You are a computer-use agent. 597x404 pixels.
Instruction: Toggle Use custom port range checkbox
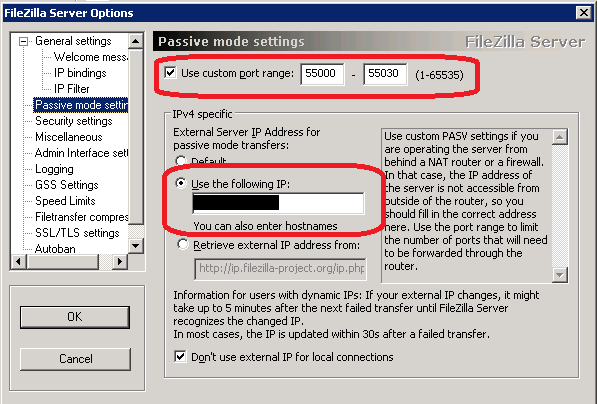point(170,73)
